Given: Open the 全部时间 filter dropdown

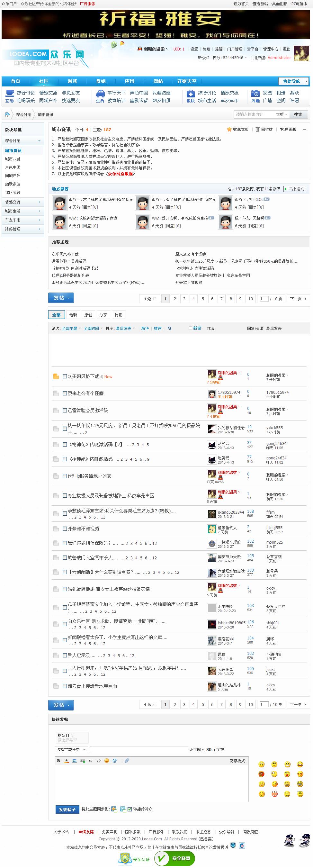Looking at the screenshot, I should 93,328.
